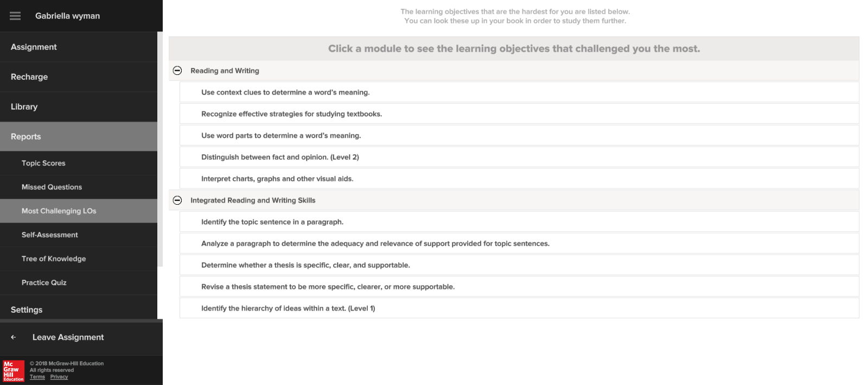Show the Tree of Knowledge
This screenshot has height=385, width=868.
tap(79, 258)
